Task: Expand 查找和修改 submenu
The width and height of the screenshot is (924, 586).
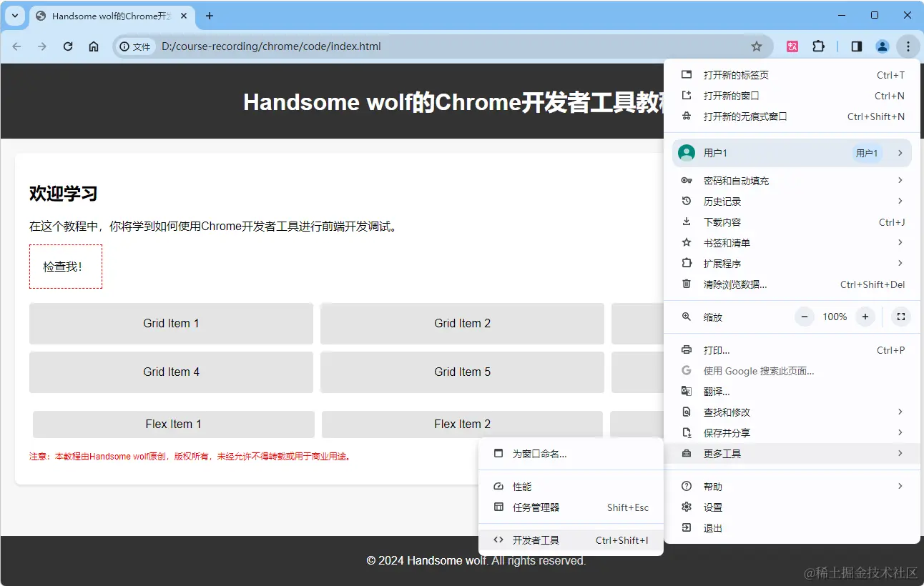Action: pos(792,412)
